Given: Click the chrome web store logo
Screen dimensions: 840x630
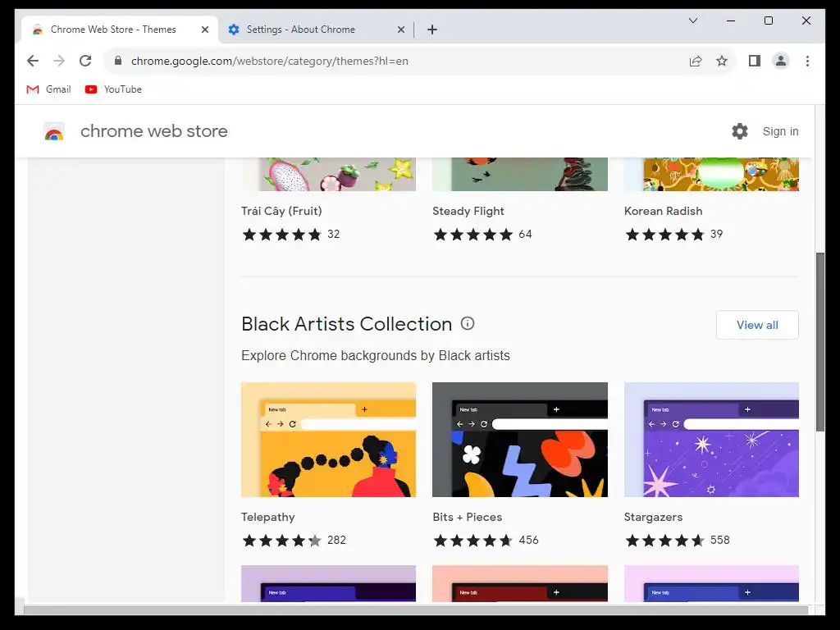Looking at the screenshot, I should (x=53, y=131).
